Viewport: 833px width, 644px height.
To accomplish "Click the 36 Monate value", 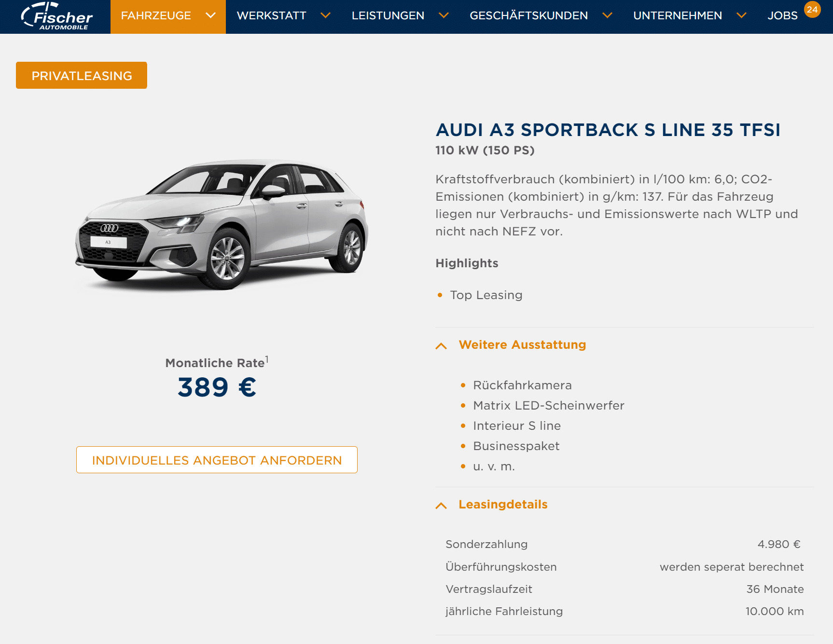I will click(x=775, y=589).
